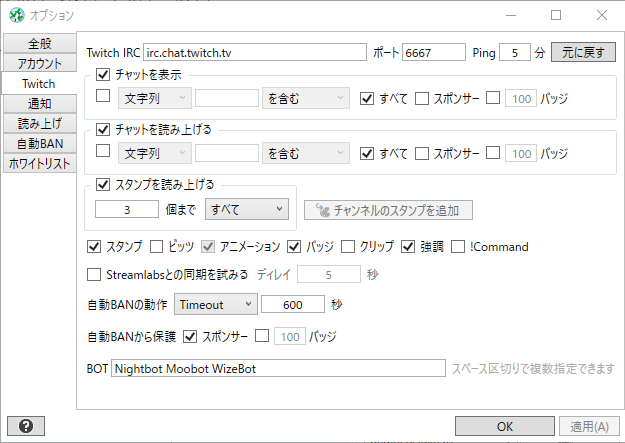Image resolution: width=625 pixels, height=443 pixels.
Task: Toggle the クリップ checkbox
Action: 347,246
